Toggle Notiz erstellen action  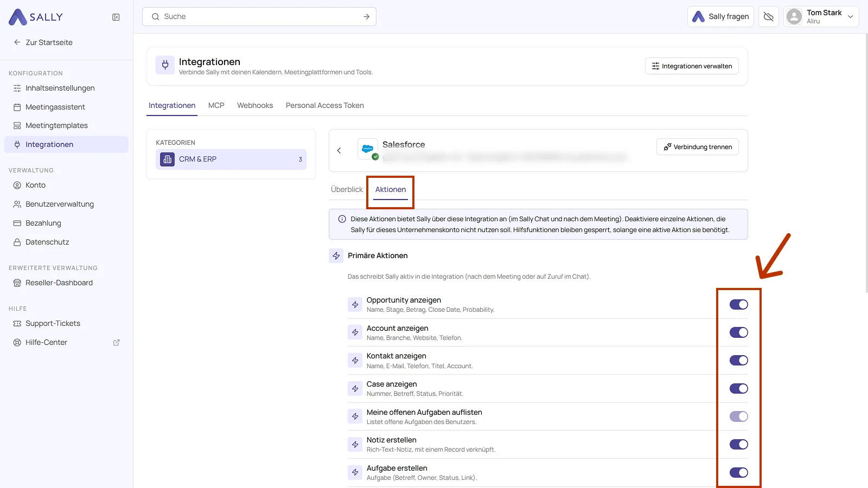point(739,445)
